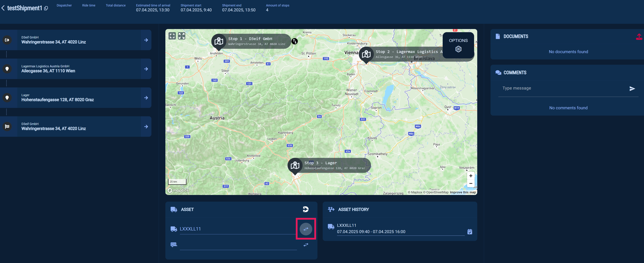Swap the trailer asset
The width and height of the screenshot is (644, 263).
tap(306, 245)
